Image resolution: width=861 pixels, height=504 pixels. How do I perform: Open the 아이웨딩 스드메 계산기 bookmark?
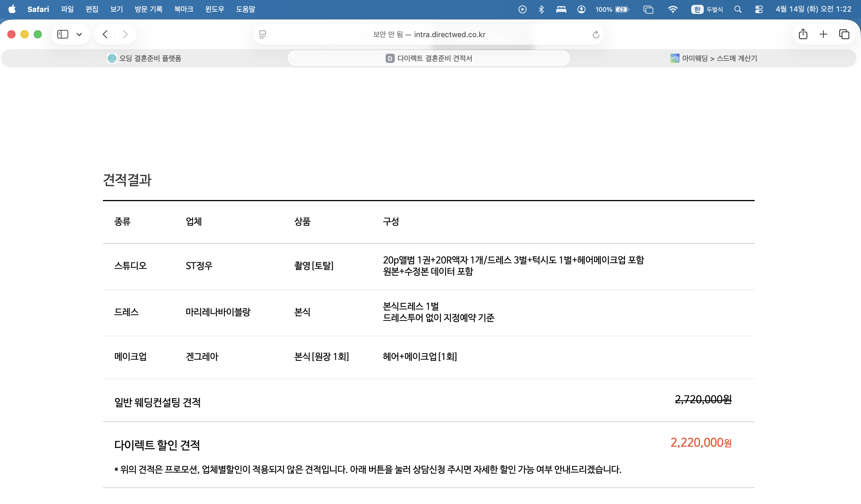click(x=714, y=58)
